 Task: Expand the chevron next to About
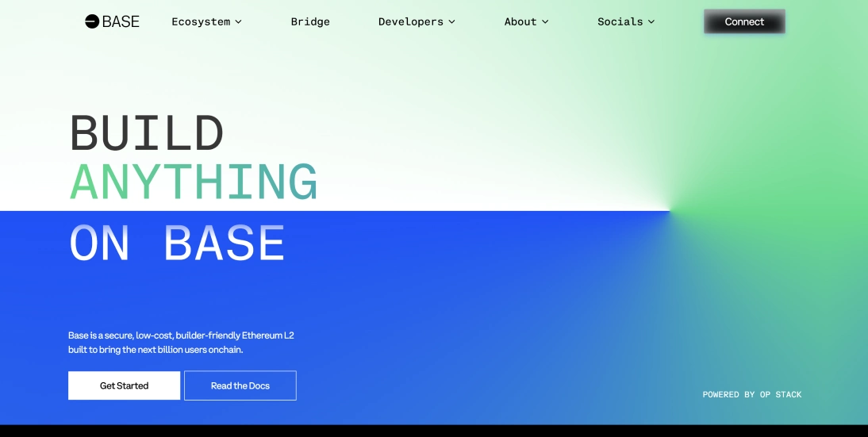pyautogui.click(x=545, y=21)
